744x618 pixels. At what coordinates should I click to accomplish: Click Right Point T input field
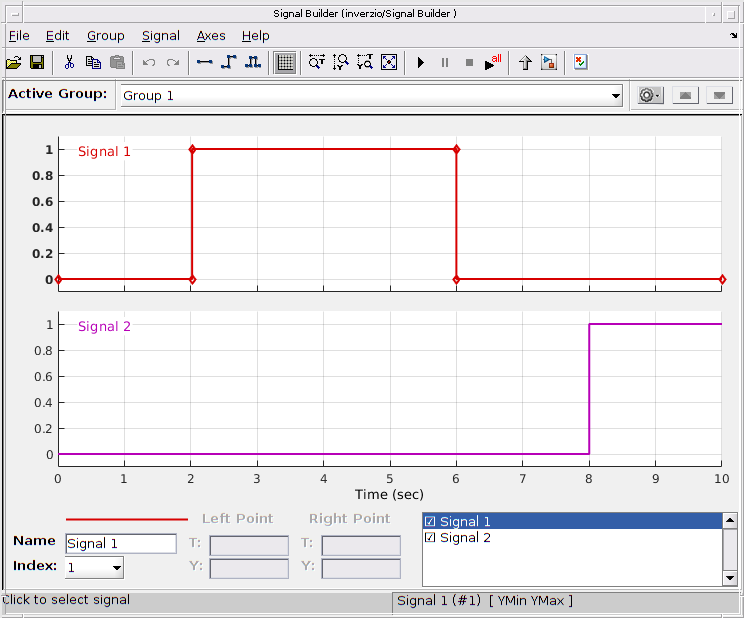pyautogui.click(x=361, y=545)
